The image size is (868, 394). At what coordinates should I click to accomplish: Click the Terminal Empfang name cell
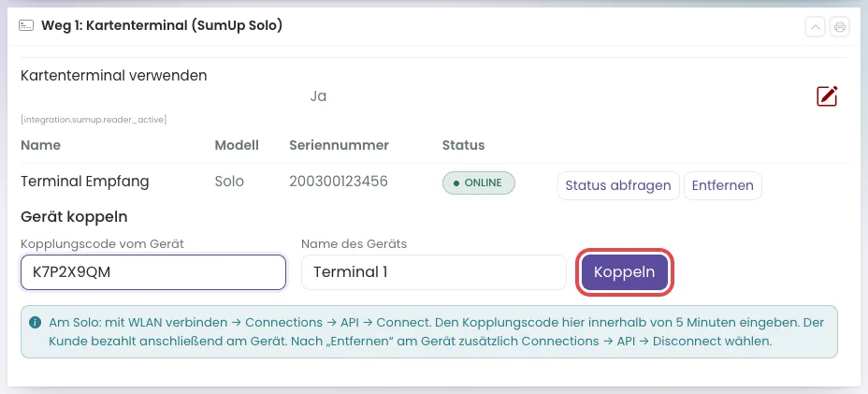(85, 182)
